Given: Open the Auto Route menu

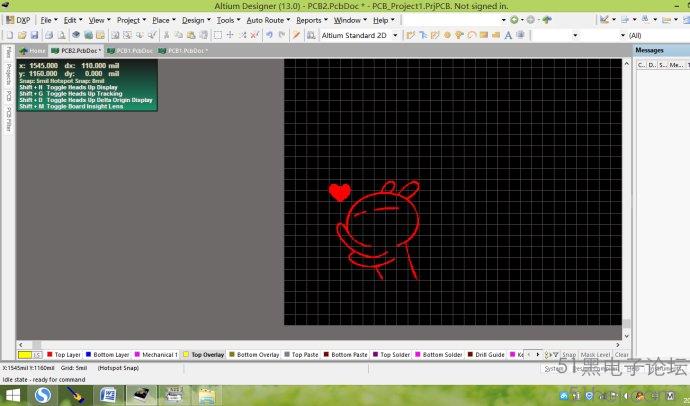Looking at the screenshot, I should [268, 20].
